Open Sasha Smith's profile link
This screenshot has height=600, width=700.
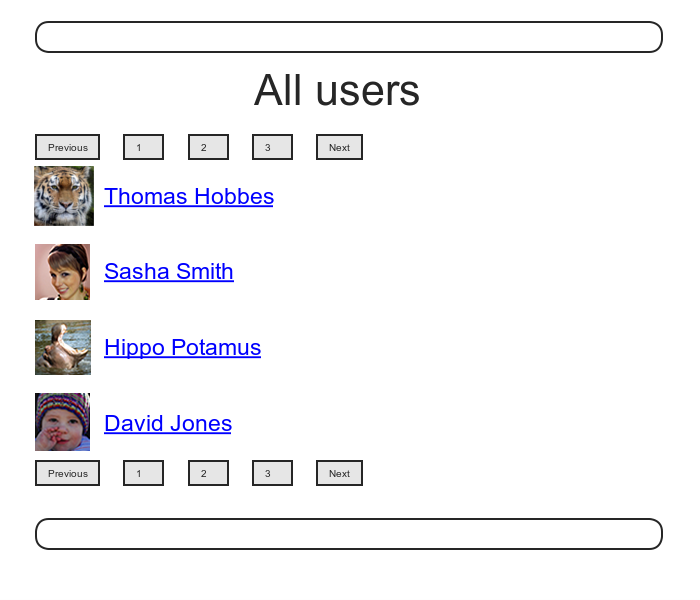click(x=169, y=271)
